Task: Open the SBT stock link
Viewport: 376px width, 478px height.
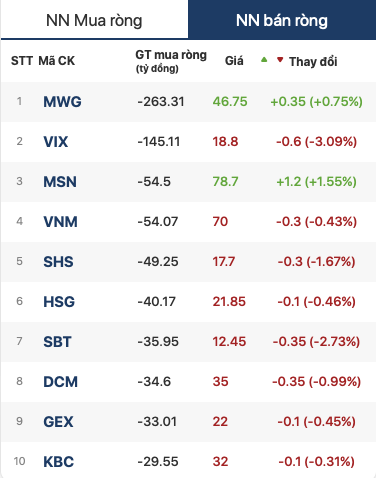Action: pyautogui.click(x=57, y=342)
